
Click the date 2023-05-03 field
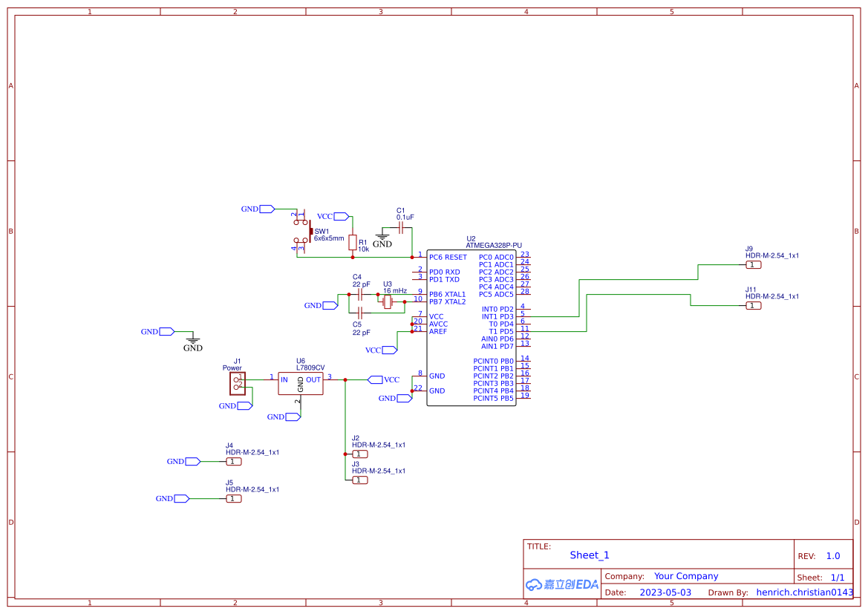(665, 592)
